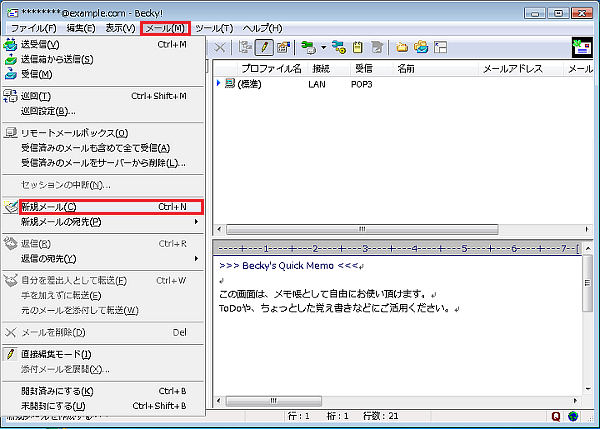The width and height of the screenshot is (600, 429).
Task: Choose 未開封にする(U) menu entry
Action: 103,406
